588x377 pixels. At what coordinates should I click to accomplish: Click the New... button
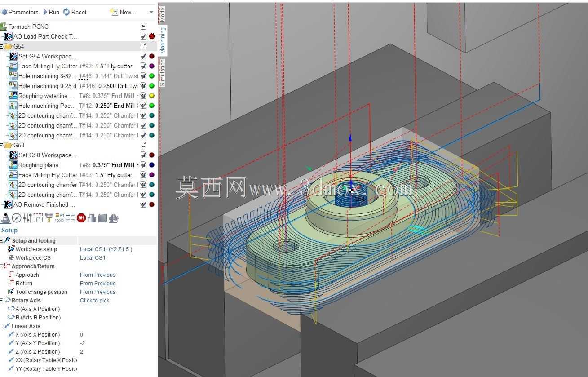[x=123, y=12]
